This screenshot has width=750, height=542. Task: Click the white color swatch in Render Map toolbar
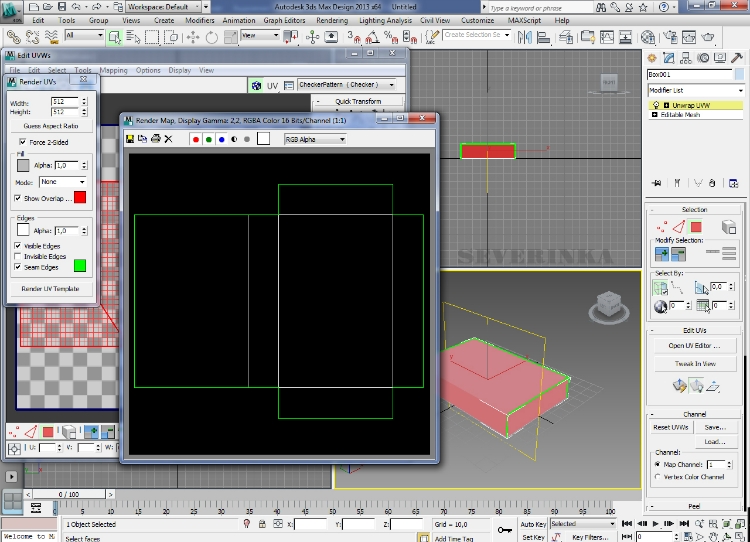click(x=264, y=139)
